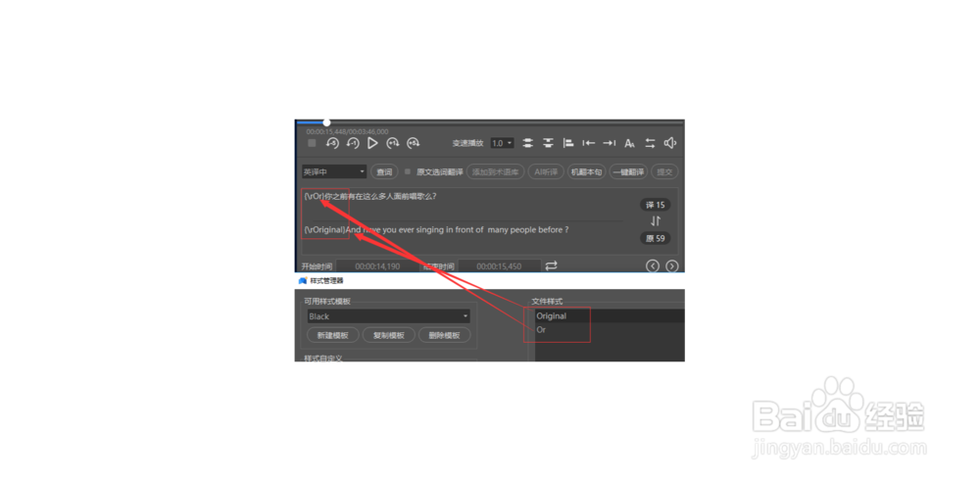Click the 查词 lookup button

pyautogui.click(x=384, y=171)
